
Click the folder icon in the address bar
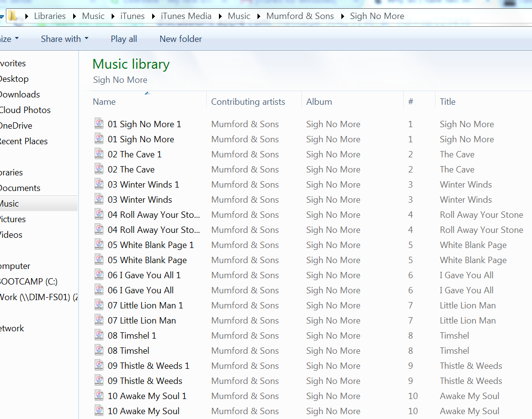tap(13, 16)
